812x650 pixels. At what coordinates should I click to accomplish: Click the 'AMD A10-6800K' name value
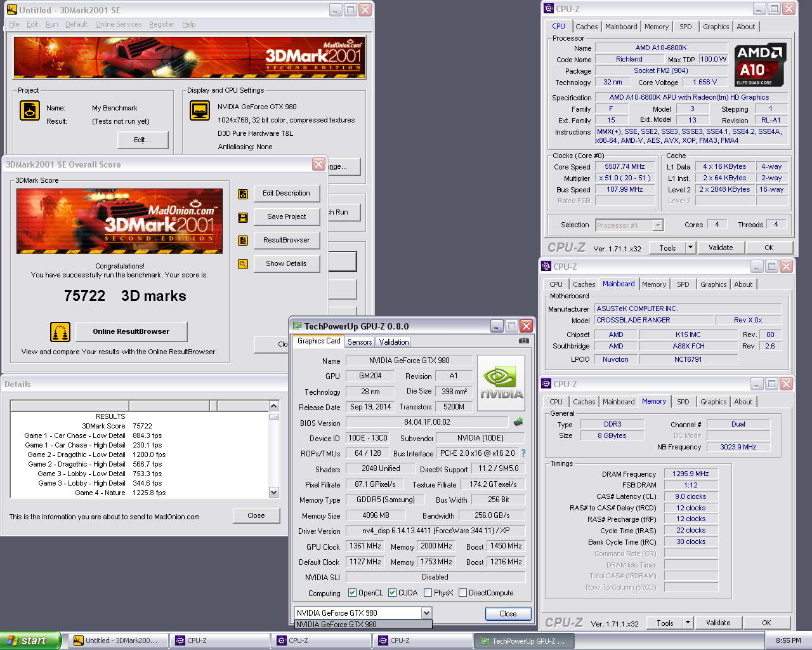coord(661,48)
